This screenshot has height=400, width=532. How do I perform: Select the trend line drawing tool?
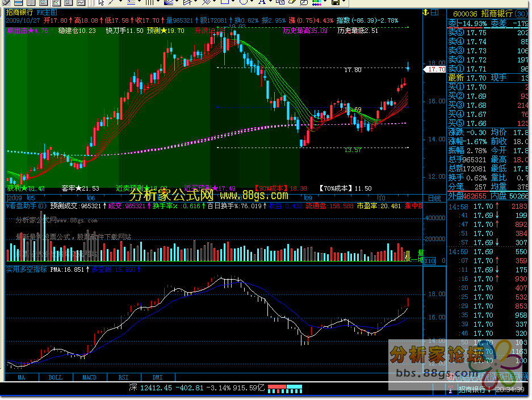112,2
